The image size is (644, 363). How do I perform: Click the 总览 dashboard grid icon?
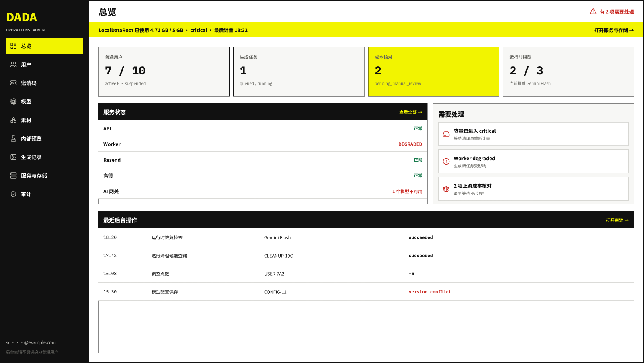point(13,46)
